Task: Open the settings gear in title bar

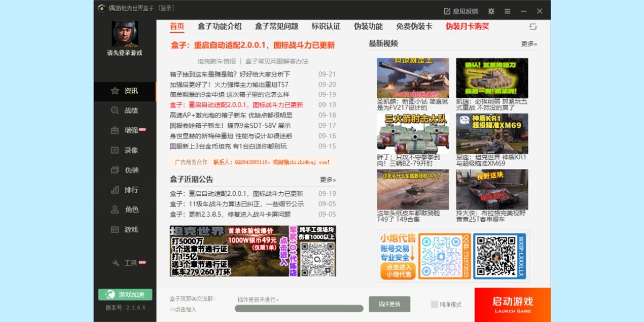Action: (491, 11)
